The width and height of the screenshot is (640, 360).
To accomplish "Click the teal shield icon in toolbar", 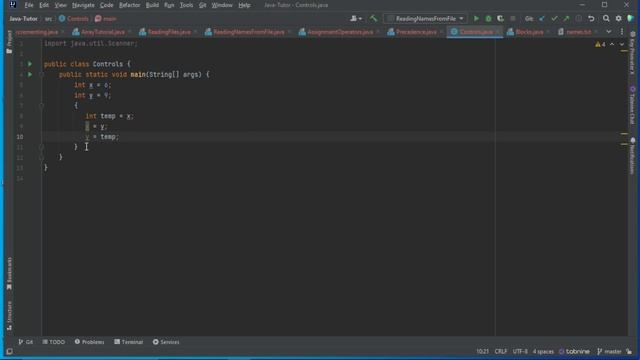I will click(x=631, y=19).
